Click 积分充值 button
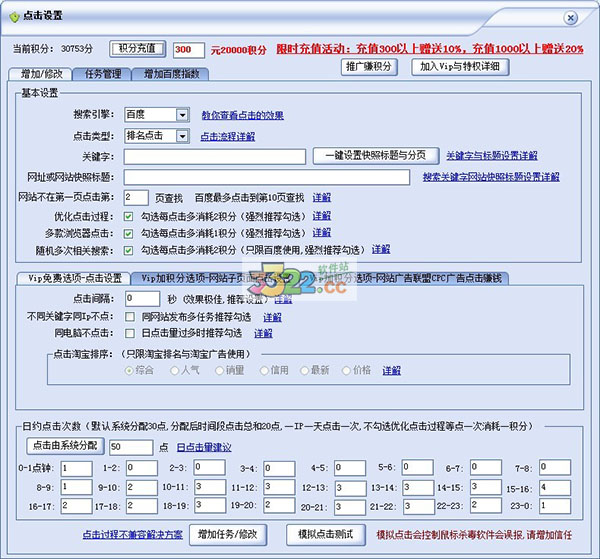Viewport: 600px width, 559px height. pyautogui.click(x=138, y=49)
